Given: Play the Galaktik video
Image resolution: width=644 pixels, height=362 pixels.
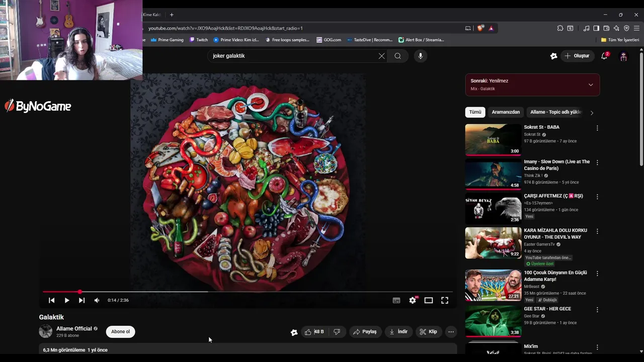Looking at the screenshot, I should click(66, 300).
